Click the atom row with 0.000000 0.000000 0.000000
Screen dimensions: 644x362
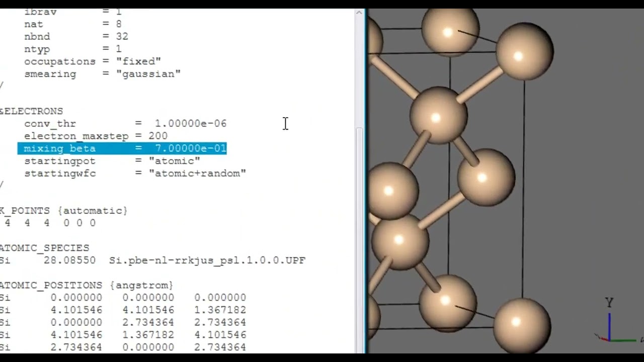pyautogui.click(x=123, y=298)
